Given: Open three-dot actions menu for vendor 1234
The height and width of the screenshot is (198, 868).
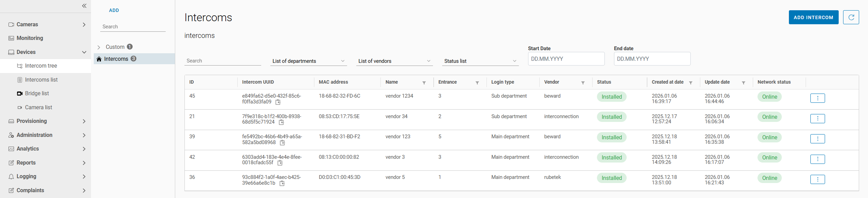Looking at the screenshot, I should pyautogui.click(x=817, y=98).
